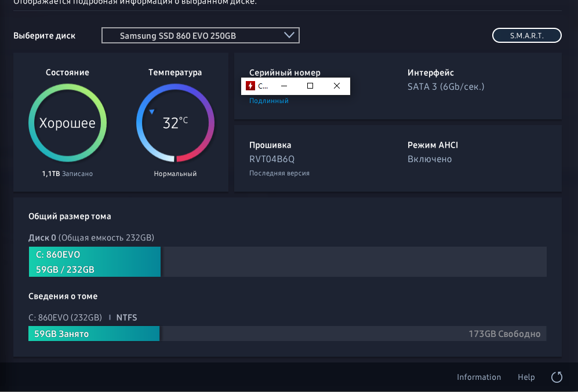The height and width of the screenshot is (392, 578).
Task: Open the S.M.A.R.T. details button
Action: [x=527, y=36]
